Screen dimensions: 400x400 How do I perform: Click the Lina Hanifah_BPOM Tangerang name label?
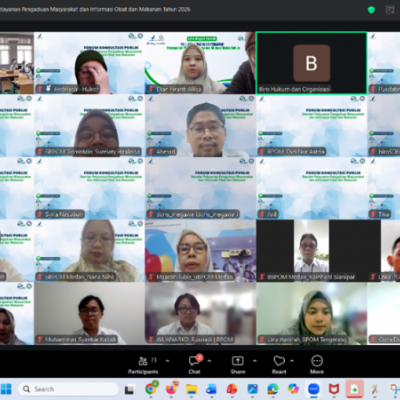[x=307, y=339]
